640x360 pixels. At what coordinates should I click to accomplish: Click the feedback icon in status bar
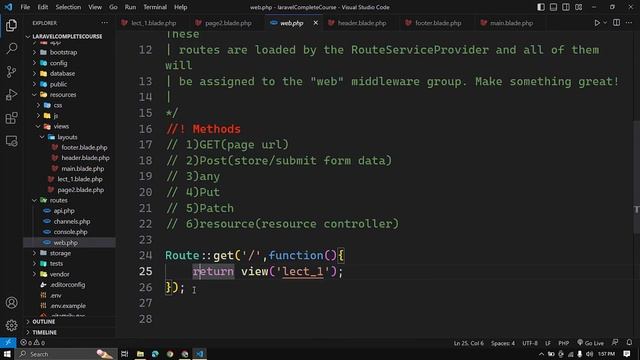615,342
